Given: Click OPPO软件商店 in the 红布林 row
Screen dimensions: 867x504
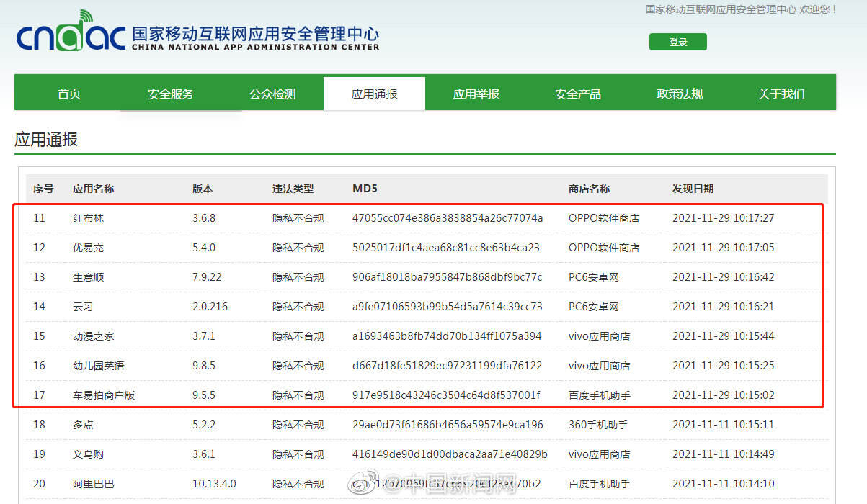Looking at the screenshot, I should click(604, 218).
